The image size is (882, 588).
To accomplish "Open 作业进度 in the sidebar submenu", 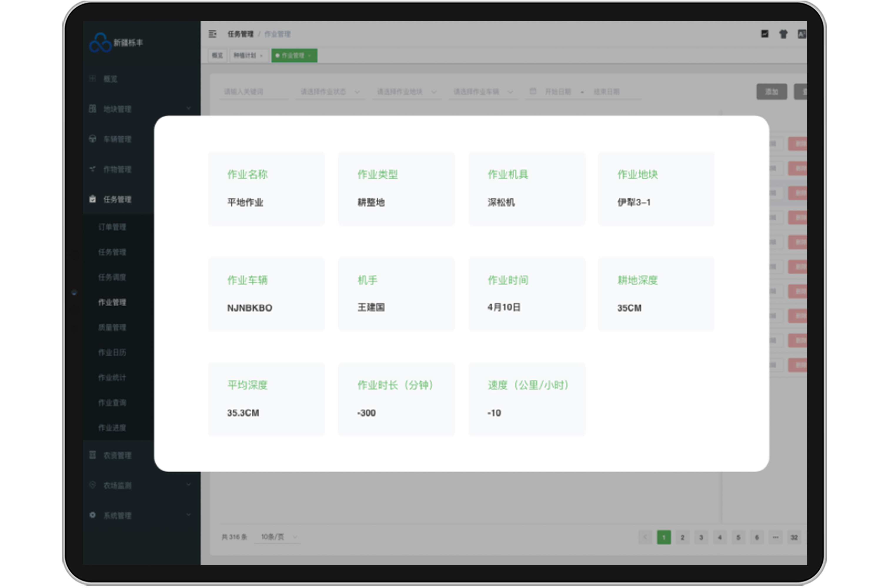I will point(112,428).
